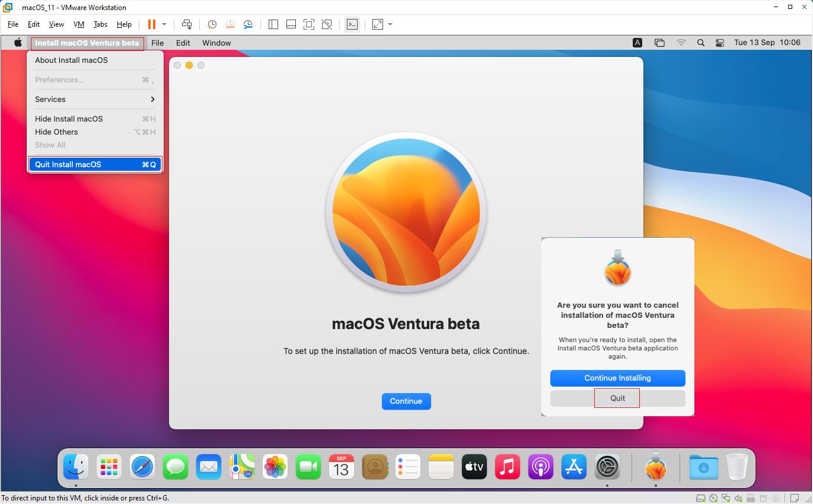
Task: Toggle the VMware library sidebar icon
Action: pyautogui.click(x=273, y=24)
